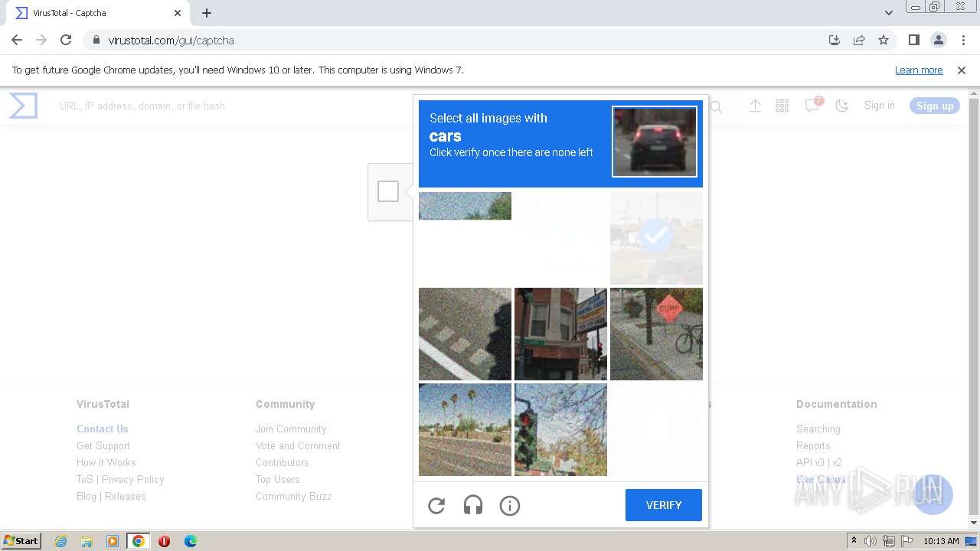This screenshot has height=551, width=980.
Task: Open notifications chat bubble icon
Action: coord(812,106)
